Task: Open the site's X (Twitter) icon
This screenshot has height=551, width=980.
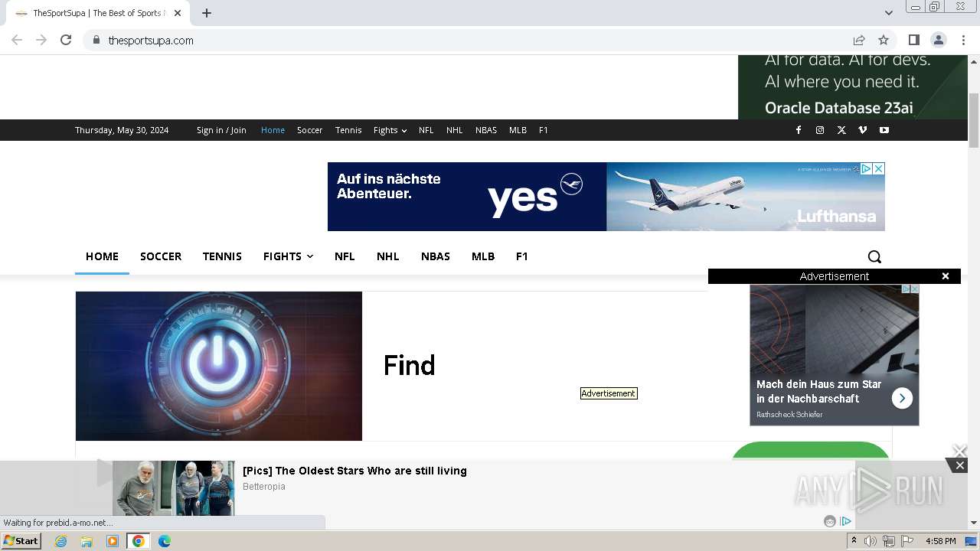Action: click(841, 130)
